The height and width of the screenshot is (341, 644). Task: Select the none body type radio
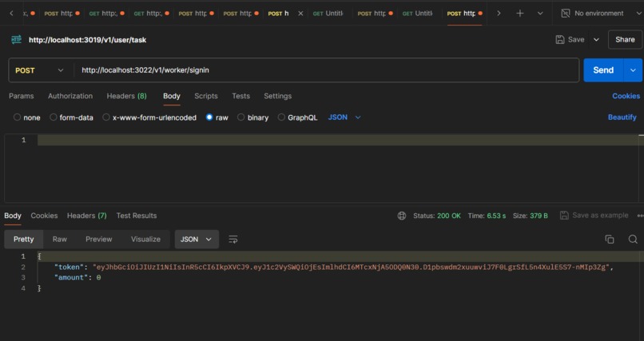point(18,117)
